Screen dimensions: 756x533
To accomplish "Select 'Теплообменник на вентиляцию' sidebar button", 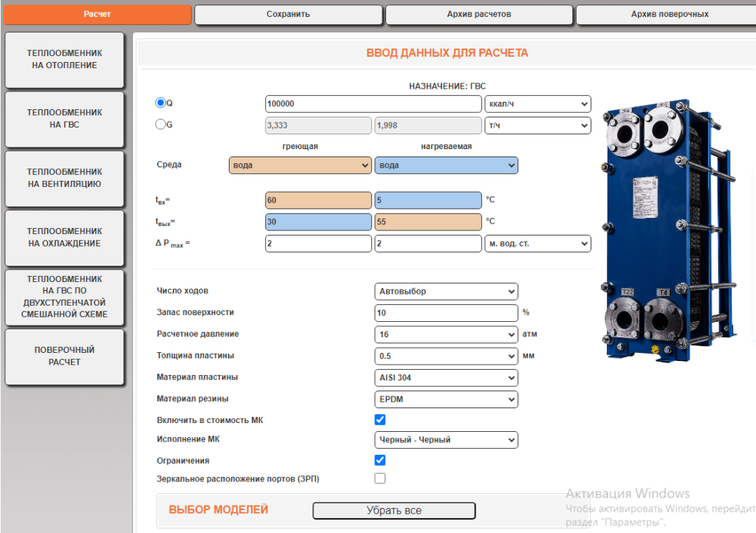I will [64, 179].
